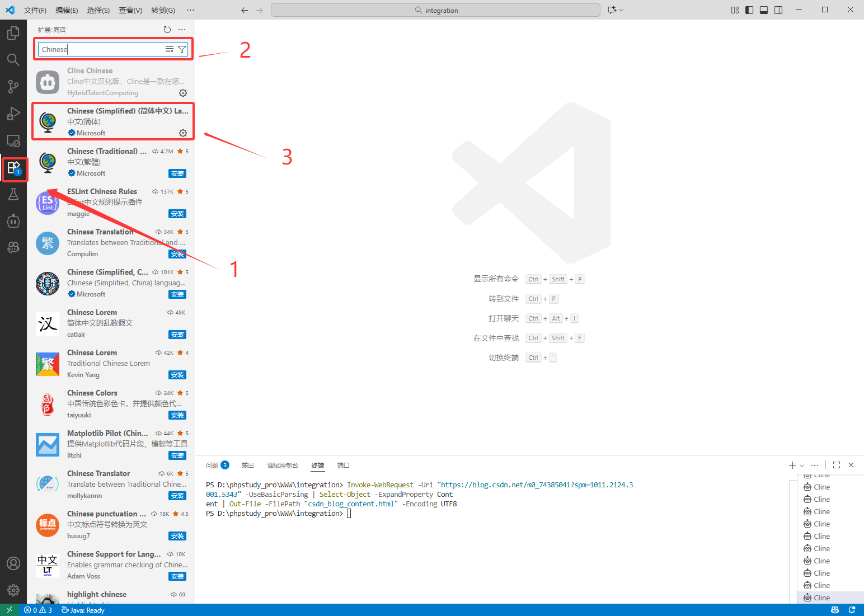Open the Copilot chat icon in title bar
The image size is (864, 616).
click(x=612, y=10)
